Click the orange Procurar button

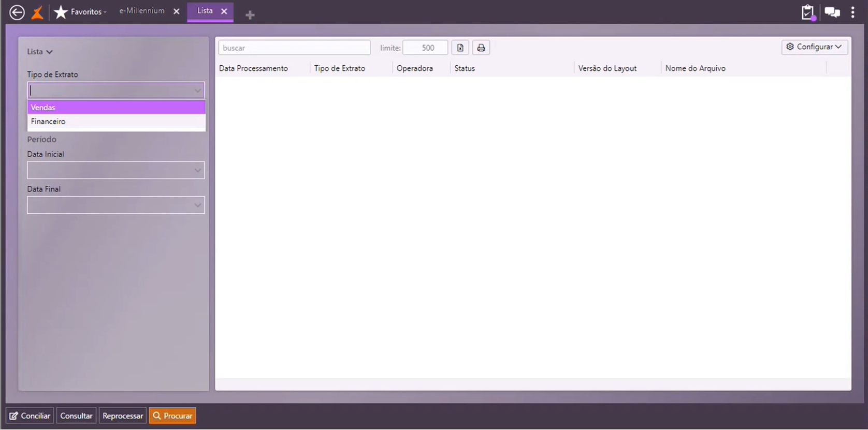coord(172,416)
